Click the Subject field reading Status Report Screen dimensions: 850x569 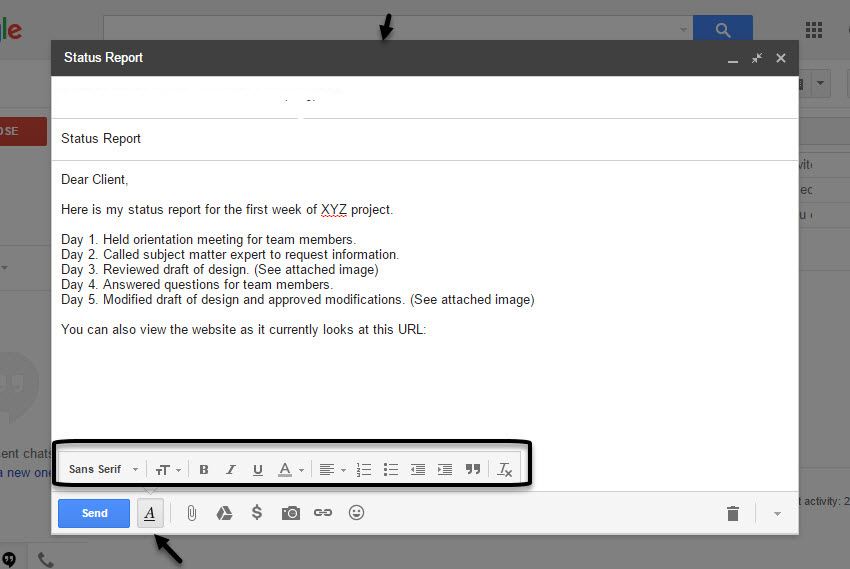[x=424, y=139]
